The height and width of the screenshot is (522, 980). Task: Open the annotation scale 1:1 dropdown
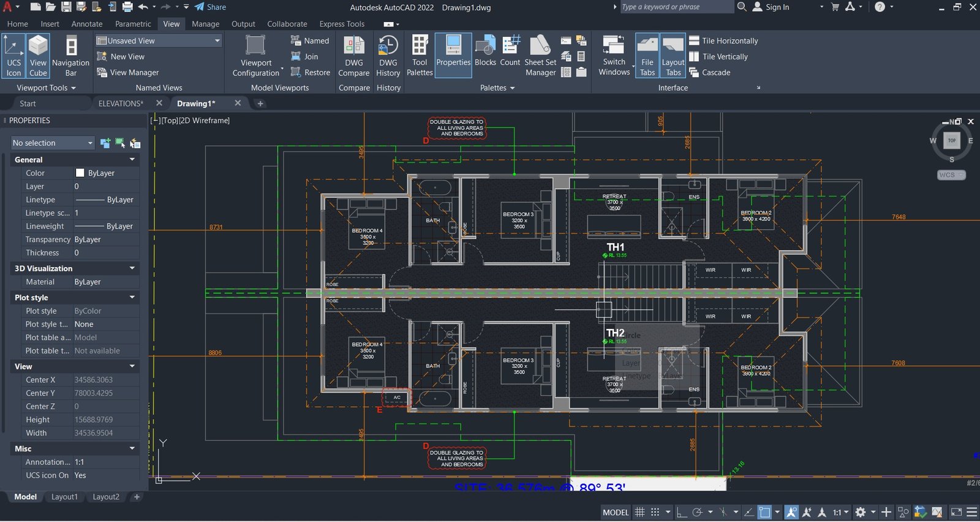pyautogui.click(x=840, y=512)
